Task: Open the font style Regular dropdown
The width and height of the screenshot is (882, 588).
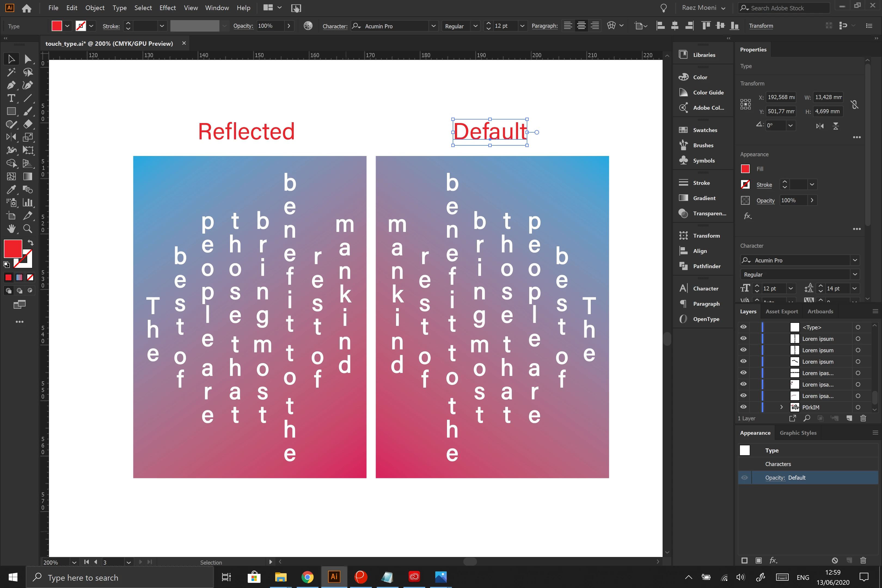Action: 475,26
